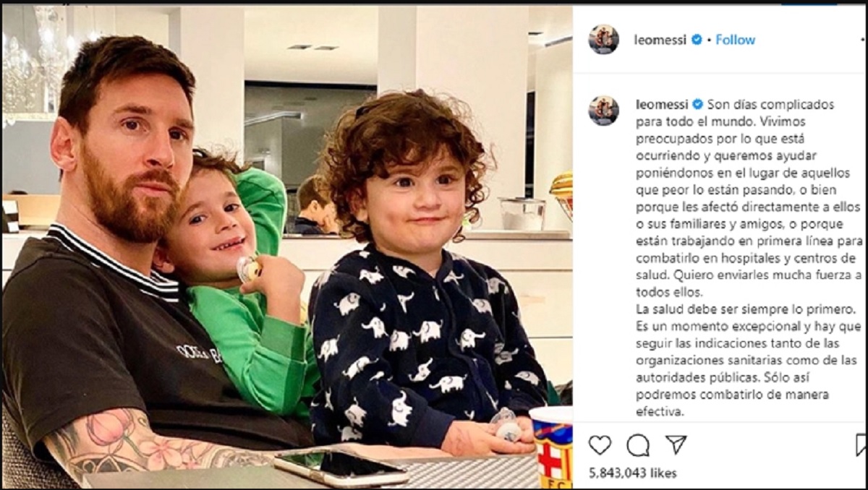
Task: Open the leomessi avatar next to the caption
Action: click(604, 111)
